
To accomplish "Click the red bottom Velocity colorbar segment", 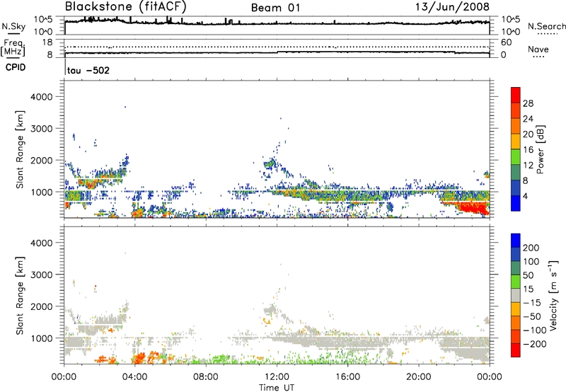I will point(516,350).
